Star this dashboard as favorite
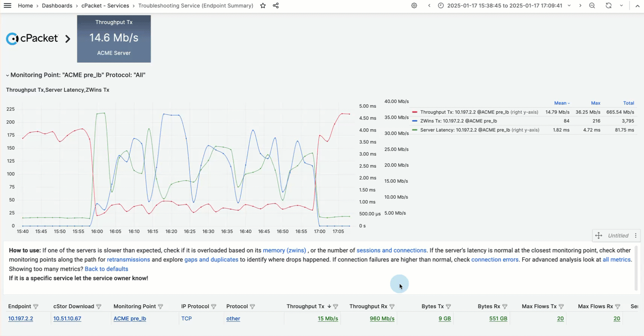Viewport: 644px width, 336px height. (263, 6)
